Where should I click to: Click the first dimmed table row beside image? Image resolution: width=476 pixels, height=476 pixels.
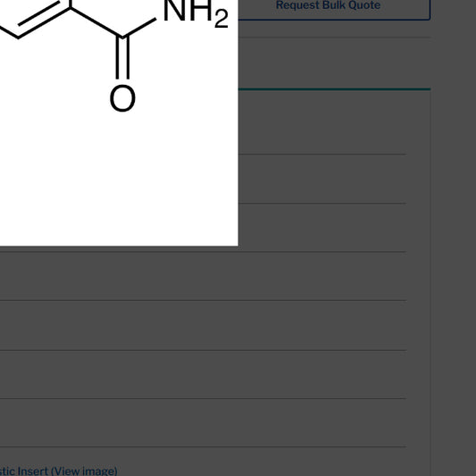pyautogui.click(x=322, y=179)
